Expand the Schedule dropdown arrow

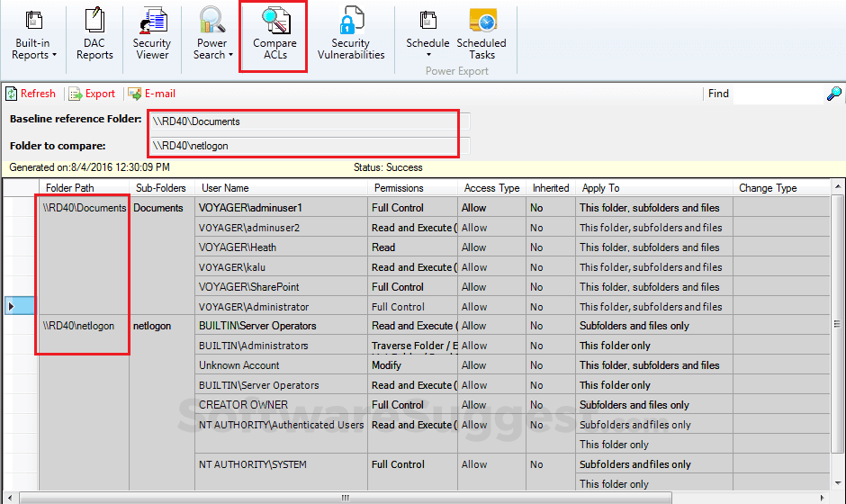coord(427,55)
